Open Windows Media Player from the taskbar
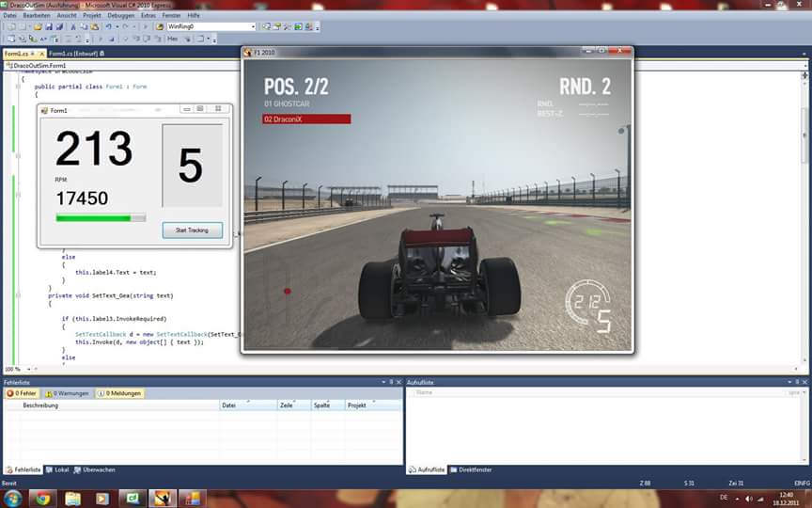 [102, 499]
